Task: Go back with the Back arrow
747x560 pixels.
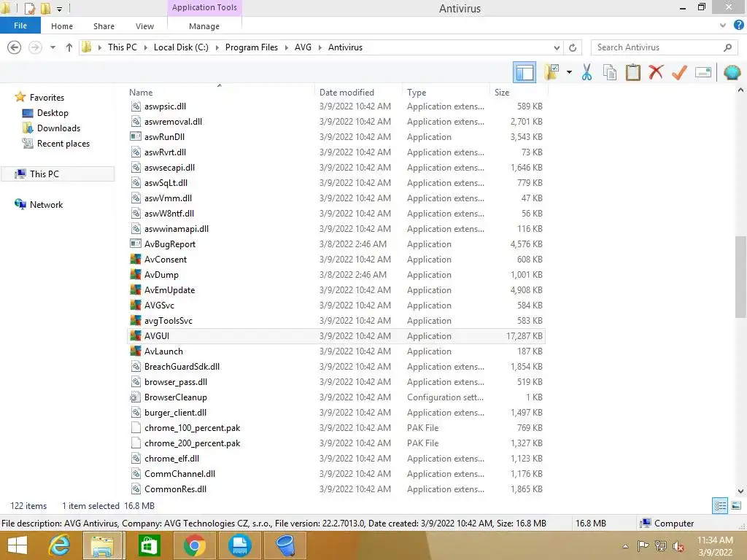Action: pyautogui.click(x=15, y=47)
